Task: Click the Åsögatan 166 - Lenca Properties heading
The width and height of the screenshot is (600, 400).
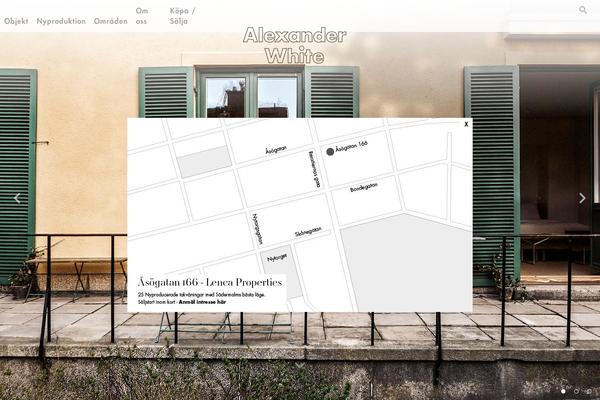Action: (x=210, y=282)
